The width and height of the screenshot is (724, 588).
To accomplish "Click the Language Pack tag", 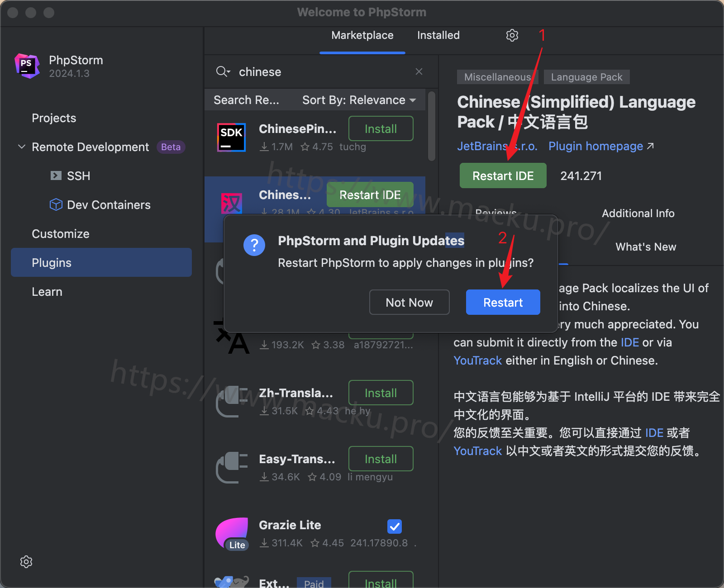I will 587,77.
